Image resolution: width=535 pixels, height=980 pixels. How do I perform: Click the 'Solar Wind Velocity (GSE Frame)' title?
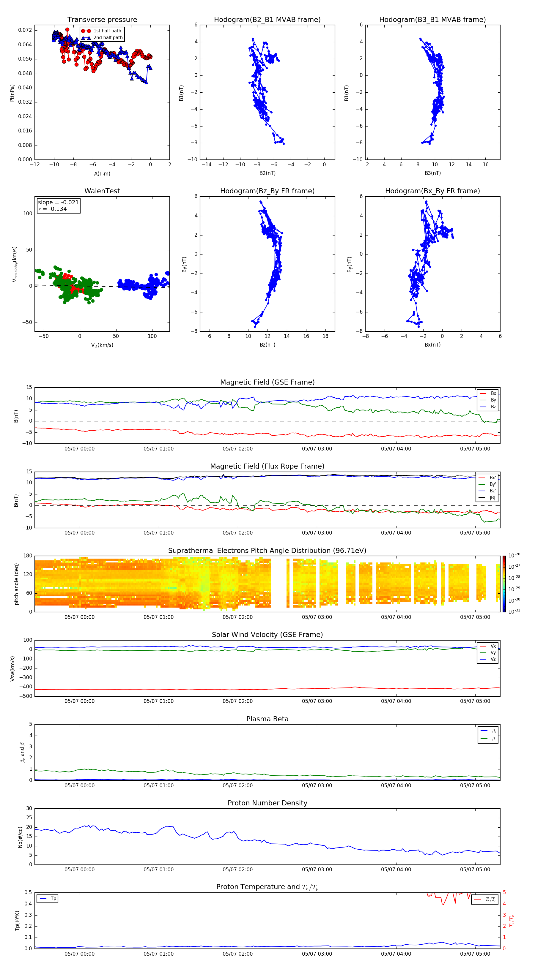(267, 635)
